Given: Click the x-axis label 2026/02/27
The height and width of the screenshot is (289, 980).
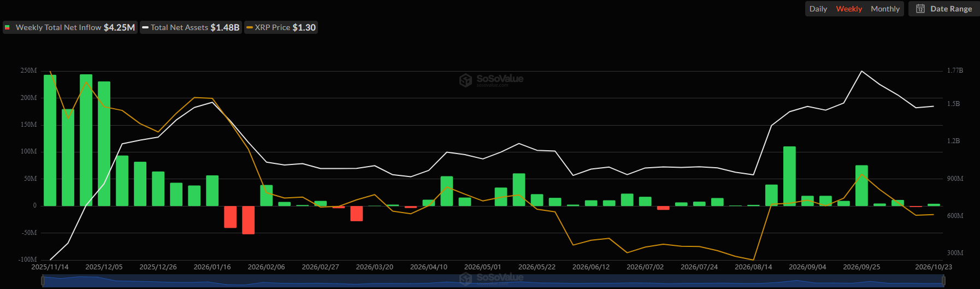Looking at the screenshot, I should [320, 267].
